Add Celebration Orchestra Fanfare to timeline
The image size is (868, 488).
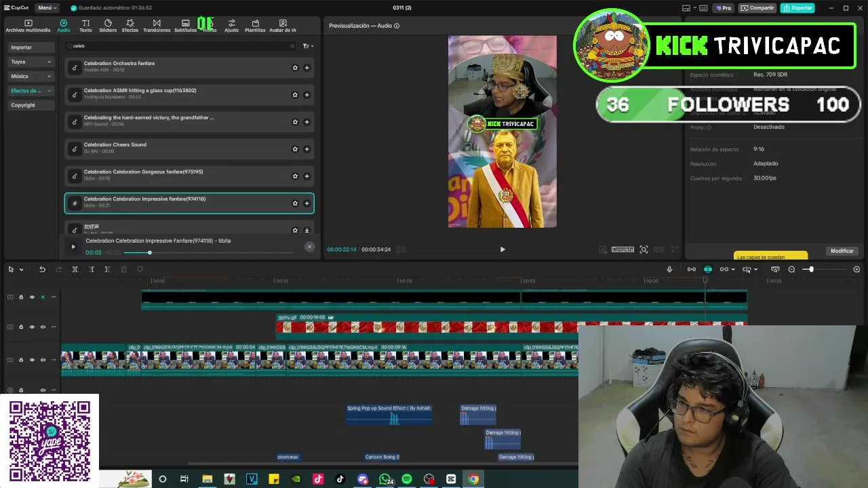(x=307, y=68)
